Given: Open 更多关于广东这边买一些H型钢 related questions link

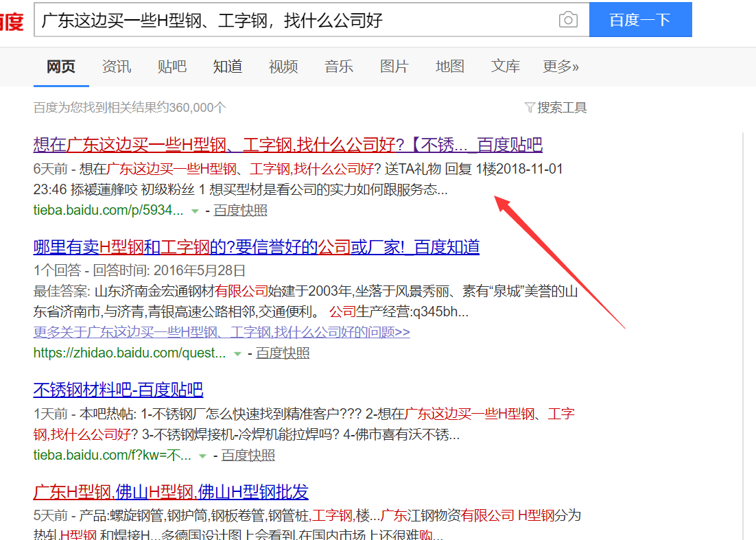Looking at the screenshot, I should (222, 331).
